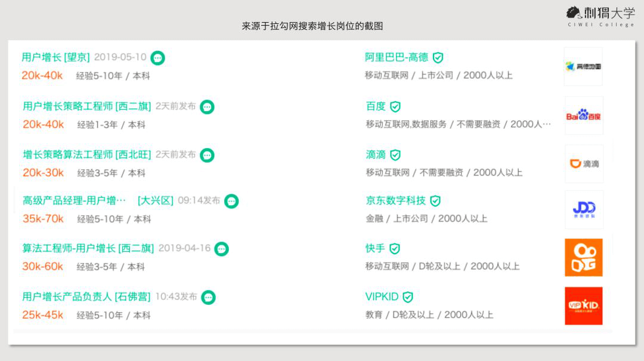Open the Baidu company logo

coord(584,116)
